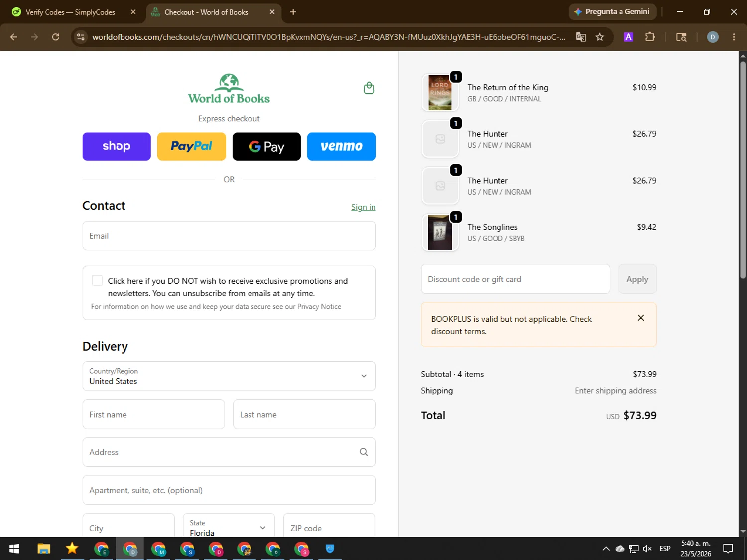Click the browser back arrow

coord(13,37)
